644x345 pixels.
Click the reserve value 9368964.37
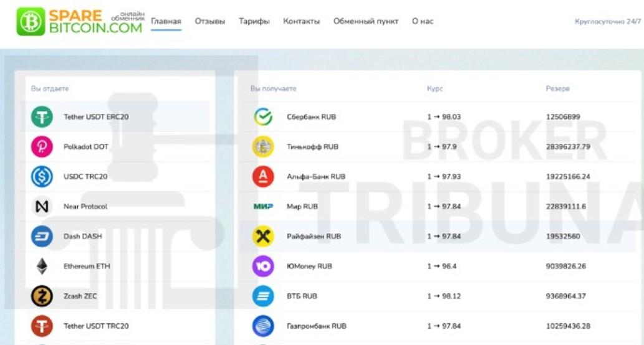click(566, 296)
